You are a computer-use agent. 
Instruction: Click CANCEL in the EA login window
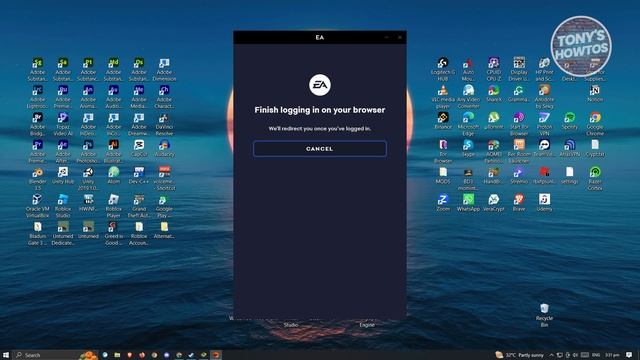[320, 149]
